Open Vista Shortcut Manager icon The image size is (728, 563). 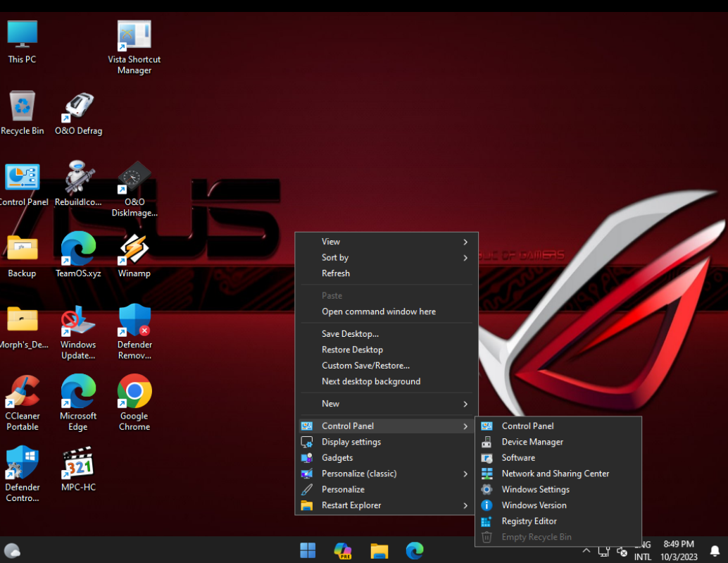pos(134,47)
